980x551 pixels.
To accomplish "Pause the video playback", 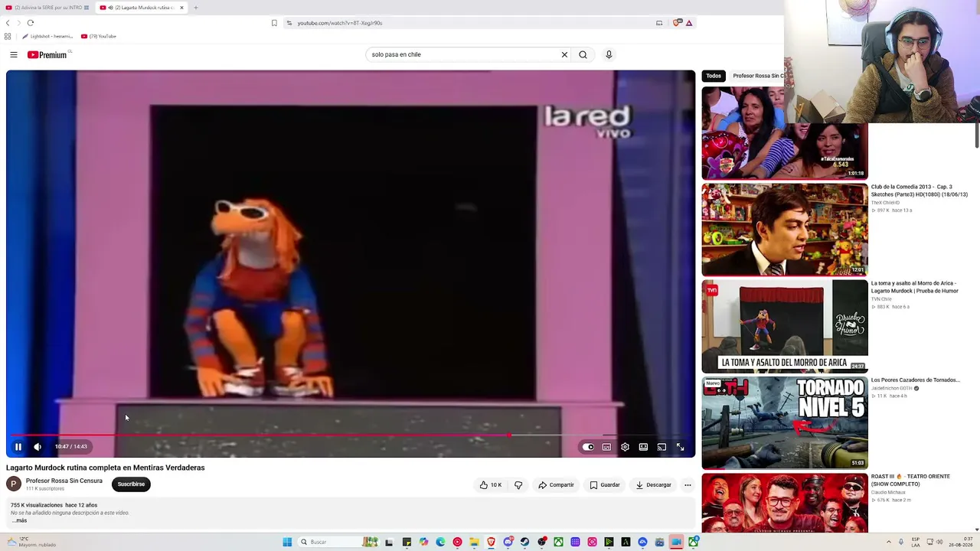I will coord(18,447).
